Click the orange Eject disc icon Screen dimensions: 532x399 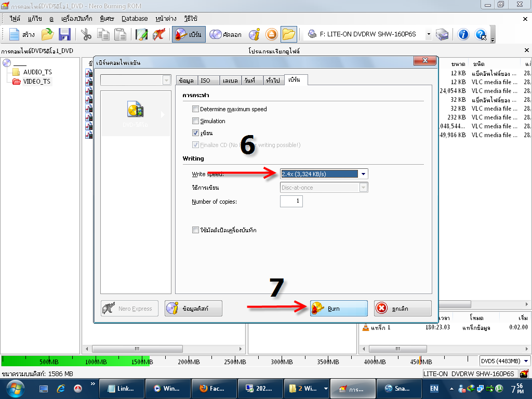[271, 34]
